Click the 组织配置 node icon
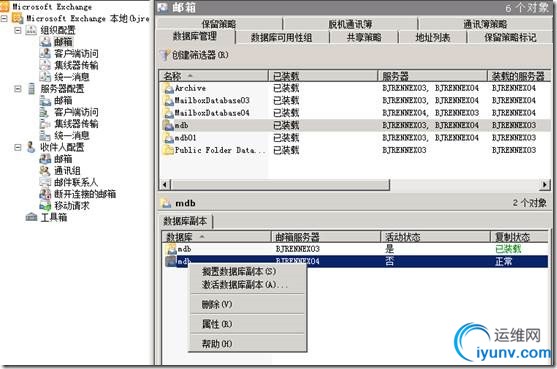Viewport: 557px width, 369px height. click(x=31, y=30)
